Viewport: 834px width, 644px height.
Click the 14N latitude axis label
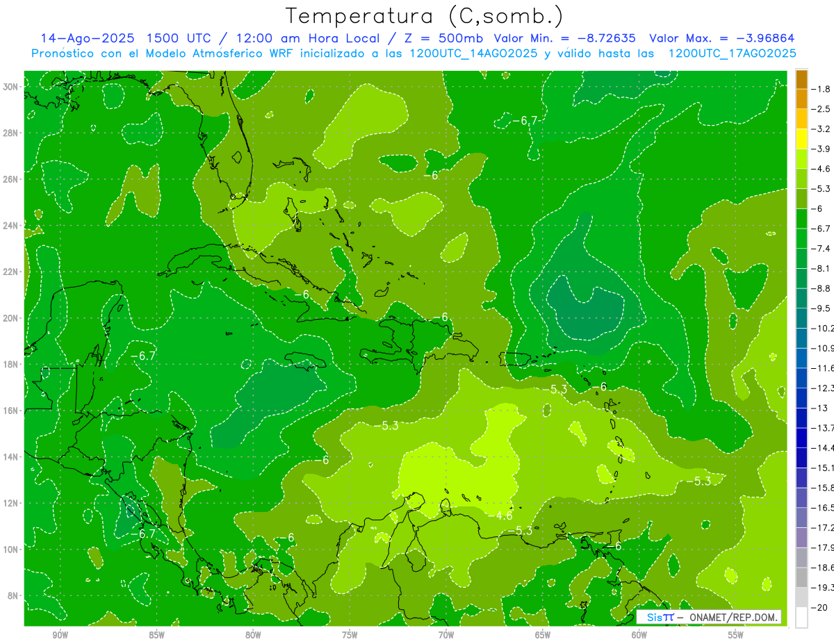tap(10, 456)
